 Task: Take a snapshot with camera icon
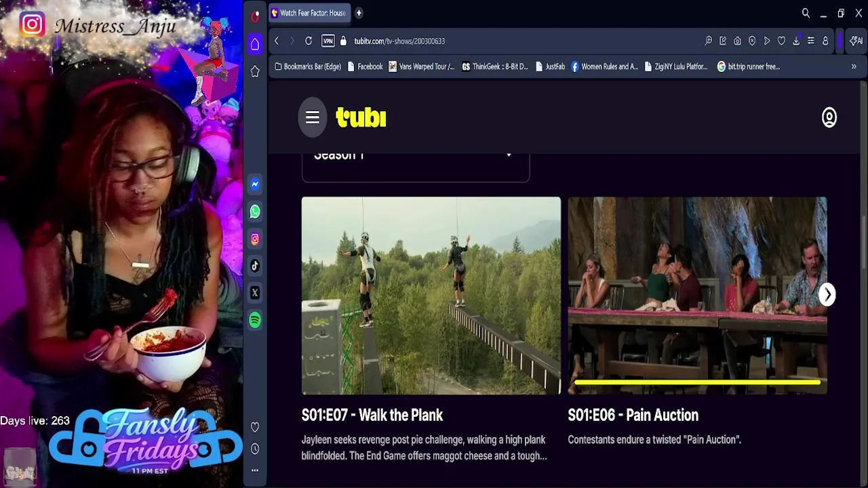[x=737, y=41]
